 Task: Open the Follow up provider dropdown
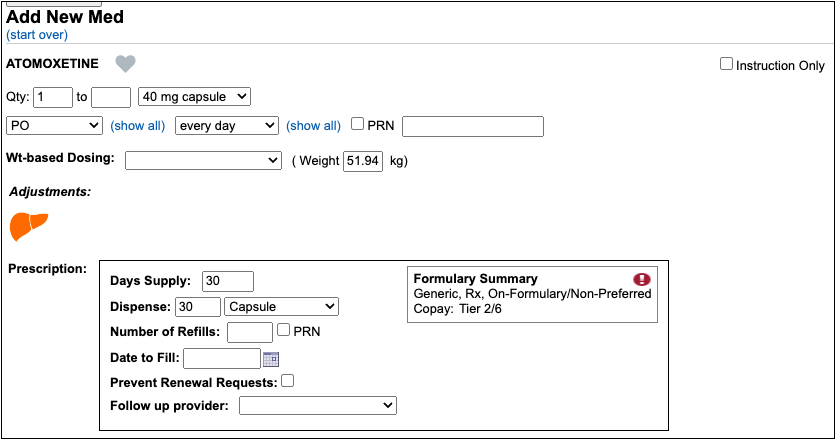coord(318,405)
